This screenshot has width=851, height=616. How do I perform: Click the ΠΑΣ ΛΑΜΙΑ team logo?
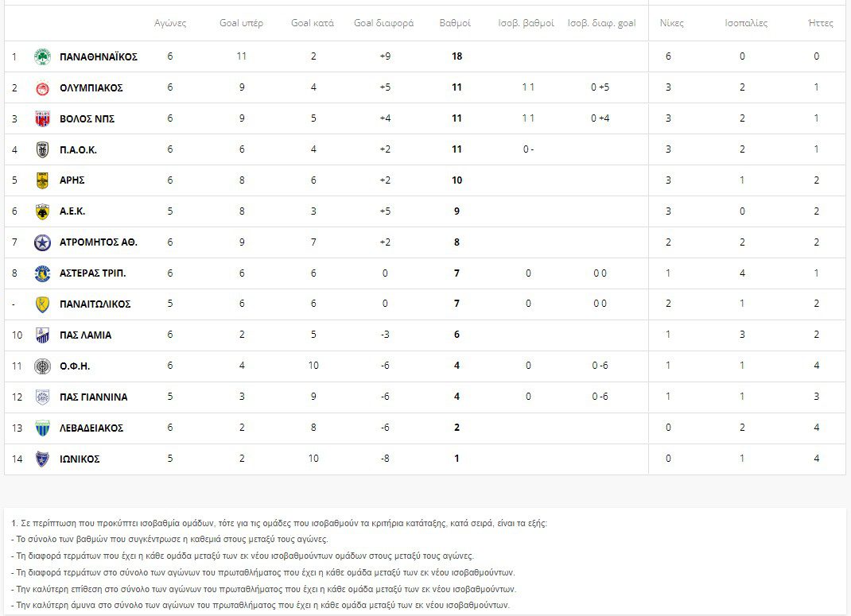pos(42,335)
